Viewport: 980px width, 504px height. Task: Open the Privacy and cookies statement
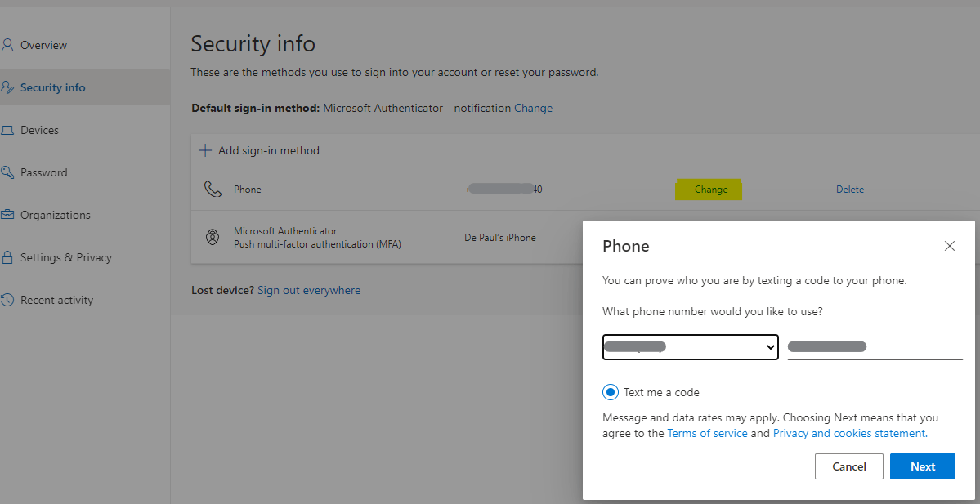(849, 433)
